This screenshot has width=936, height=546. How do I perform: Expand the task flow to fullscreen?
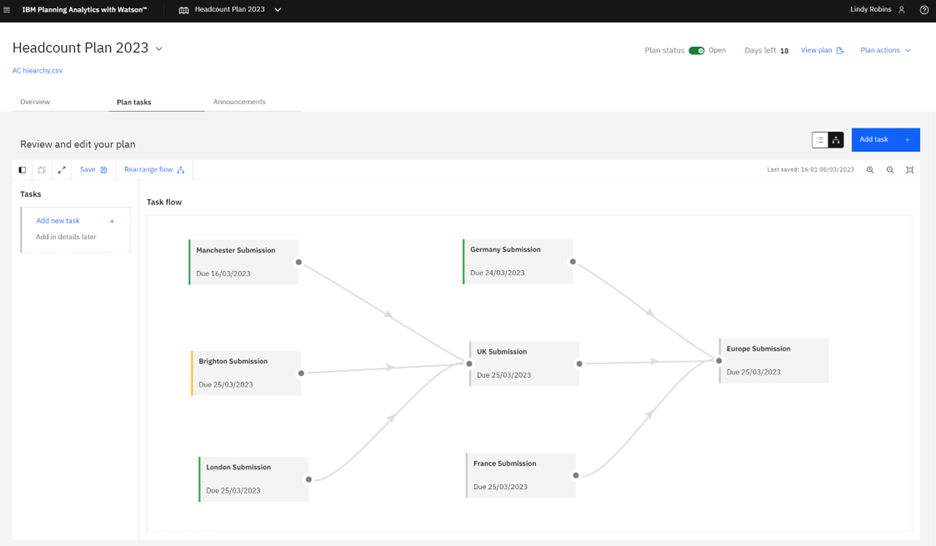[x=61, y=170]
